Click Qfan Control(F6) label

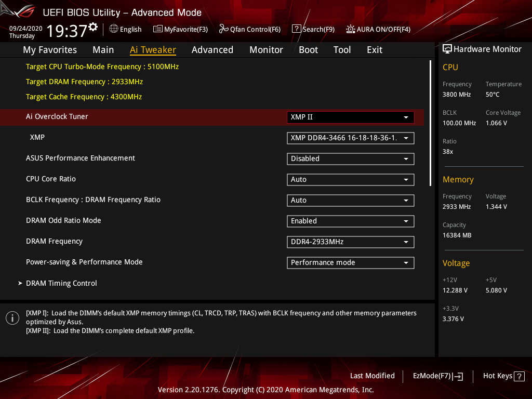pyautogui.click(x=255, y=30)
